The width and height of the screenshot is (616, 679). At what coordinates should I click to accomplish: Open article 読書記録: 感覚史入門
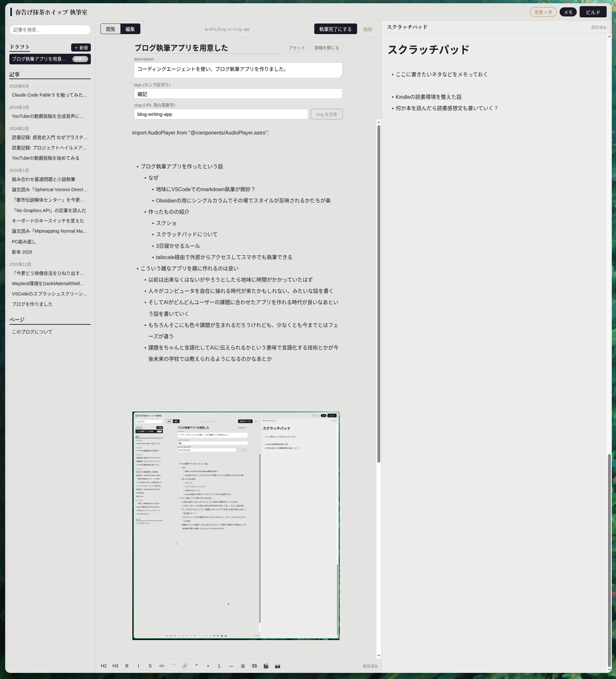click(50, 137)
